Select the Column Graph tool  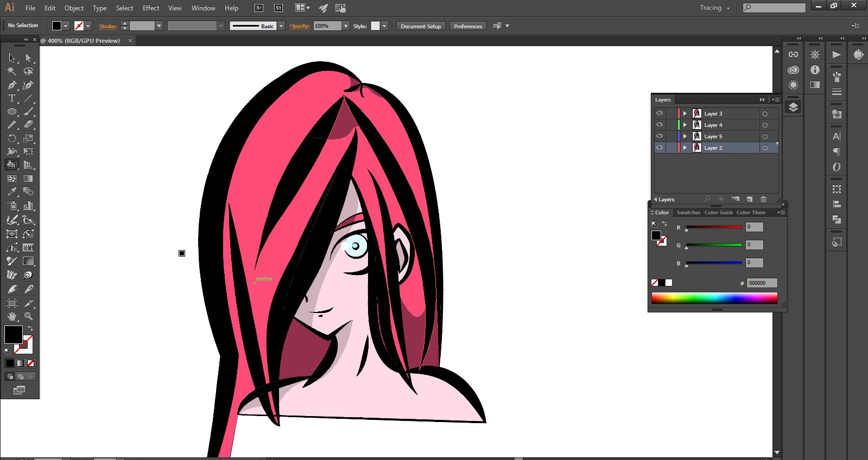28,206
